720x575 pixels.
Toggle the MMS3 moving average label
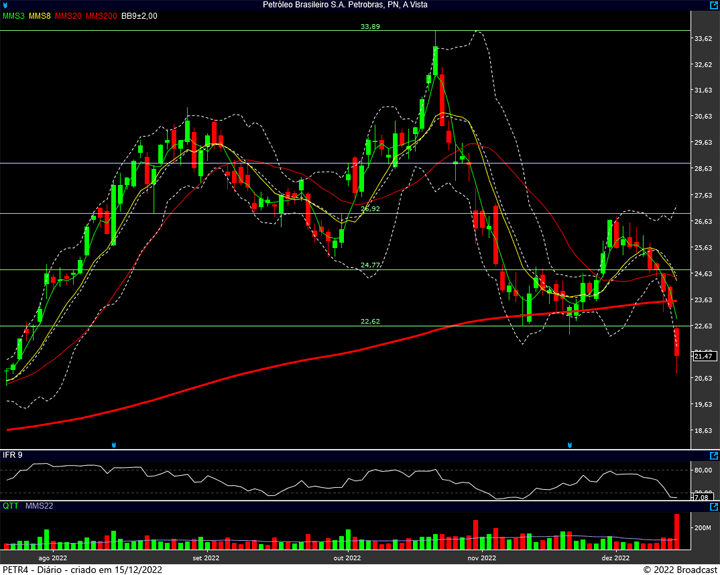point(13,16)
